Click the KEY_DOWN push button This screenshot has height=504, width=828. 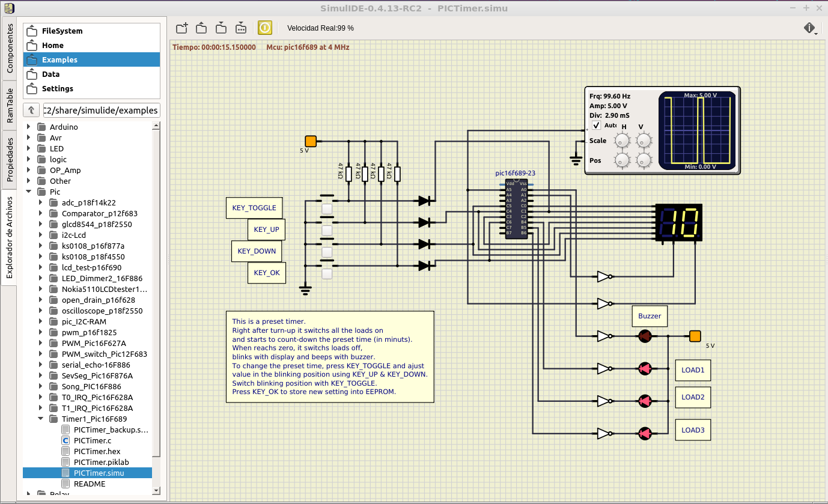[x=327, y=252]
